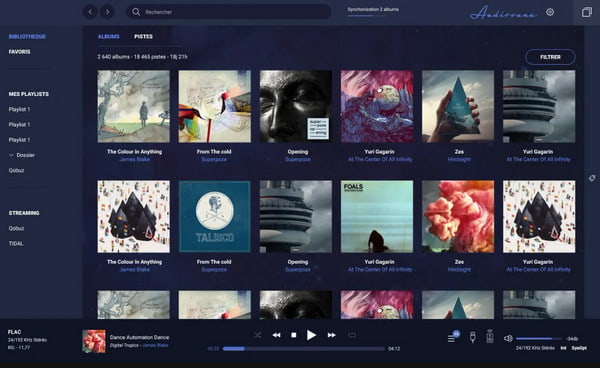600x368 pixels.
Task: Click the Digital Tropics album name
Action: click(x=124, y=345)
